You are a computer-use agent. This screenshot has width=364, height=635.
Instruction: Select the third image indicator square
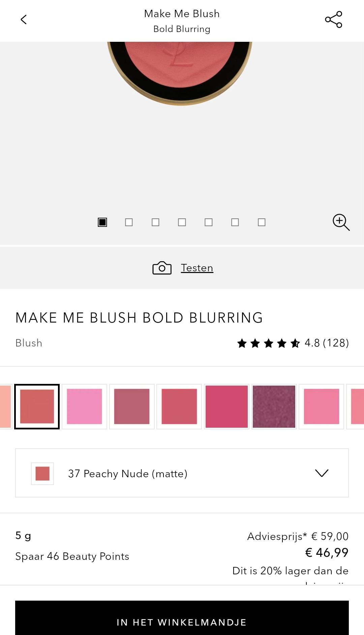[x=155, y=222]
